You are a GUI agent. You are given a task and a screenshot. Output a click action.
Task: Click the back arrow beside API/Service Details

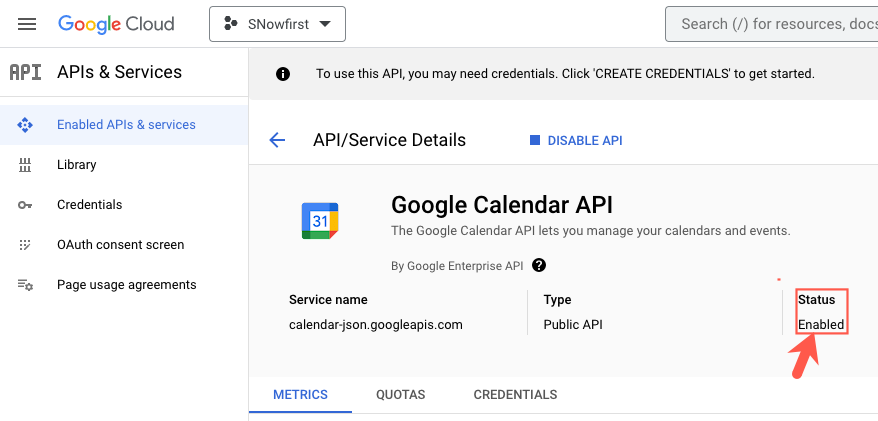tap(277, 140)
